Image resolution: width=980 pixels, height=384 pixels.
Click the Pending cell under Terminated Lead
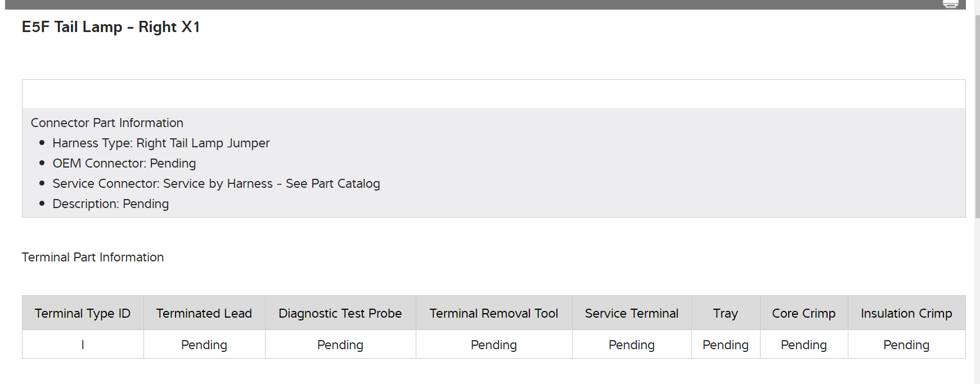[x=204, y=345]
